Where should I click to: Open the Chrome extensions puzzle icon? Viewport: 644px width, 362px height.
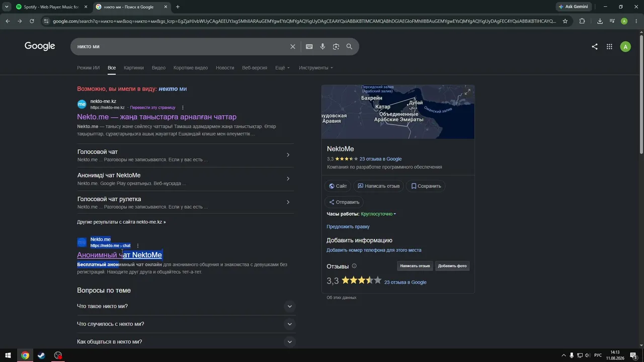pos(582,21)
